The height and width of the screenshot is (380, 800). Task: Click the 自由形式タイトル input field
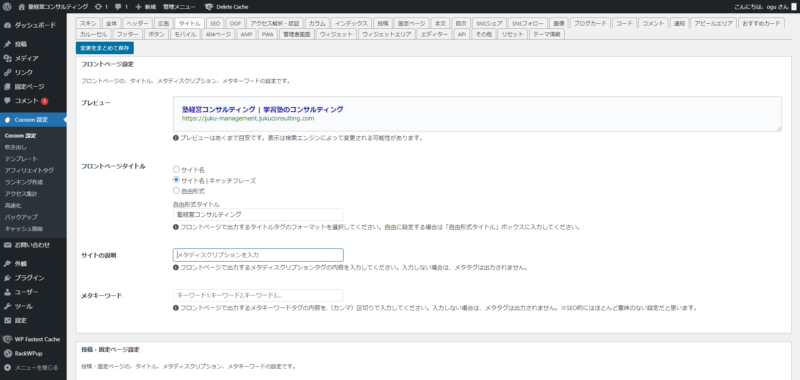(x=258, y=215)
